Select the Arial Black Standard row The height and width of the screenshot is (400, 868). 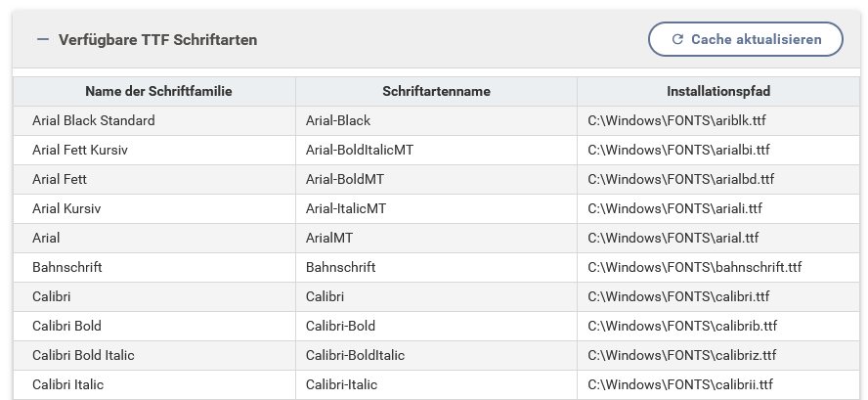tap(94, 121)
